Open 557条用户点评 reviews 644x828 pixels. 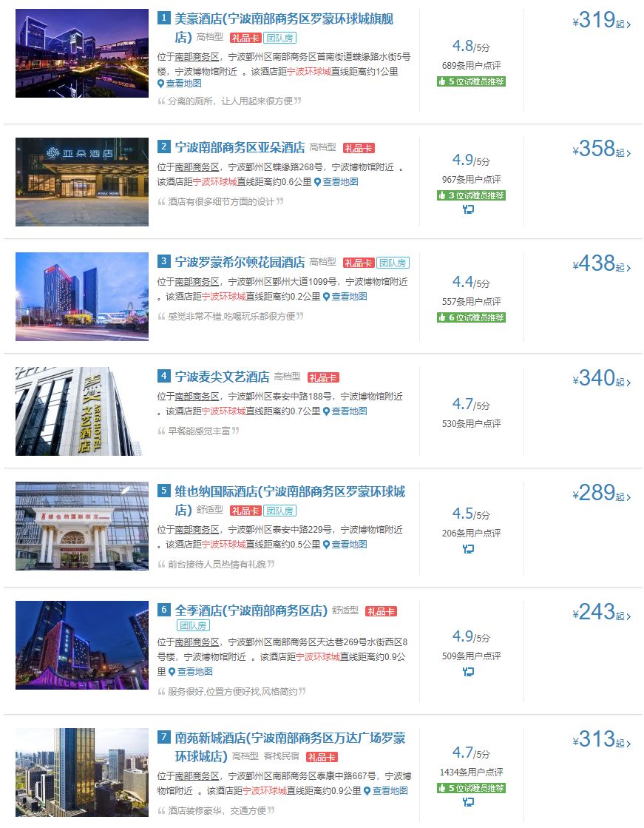click(472, 301)
